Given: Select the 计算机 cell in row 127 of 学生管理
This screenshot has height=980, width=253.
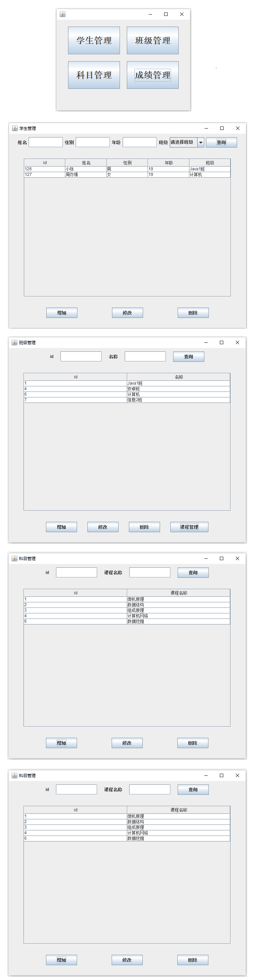Looking at the screenshot, I should (210, 175).
